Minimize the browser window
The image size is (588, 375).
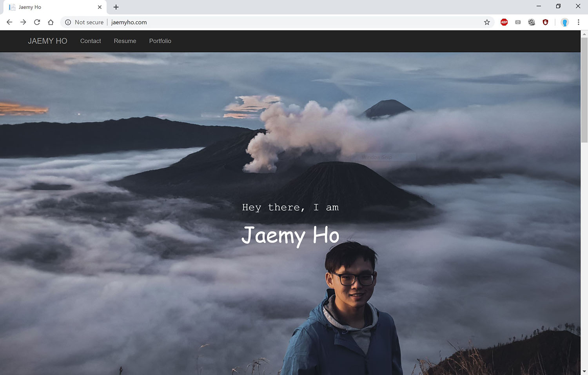[x=539, y=6]
